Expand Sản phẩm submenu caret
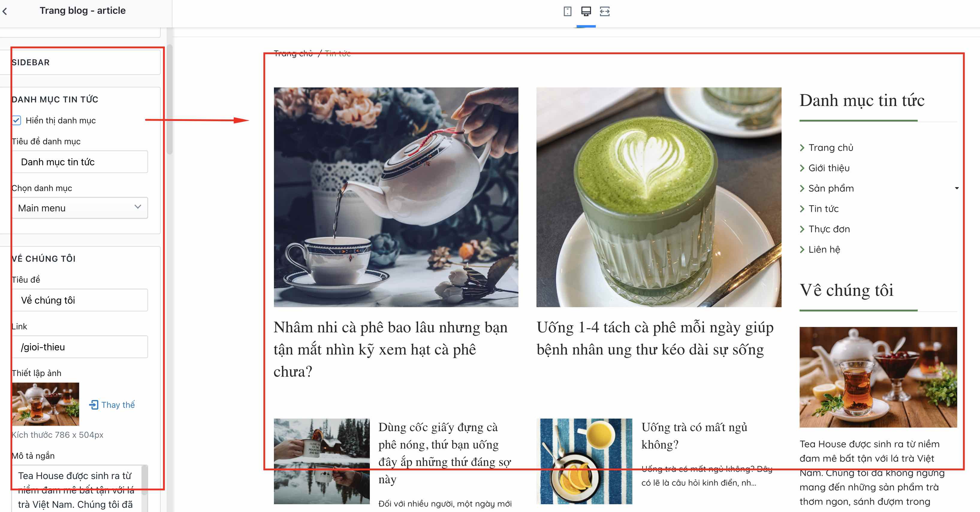Image resolution: width=980 pixels, height=512 pixels. pyautogui.click(x=956, y=188)
